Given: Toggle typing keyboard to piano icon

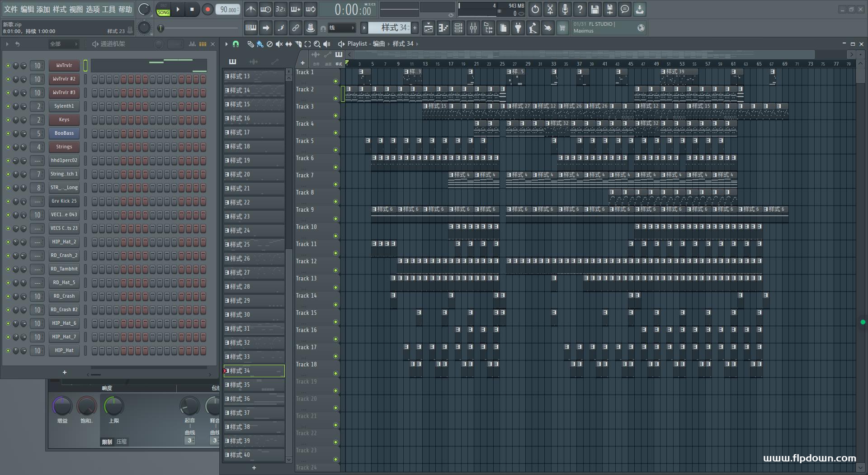Looking at the screenshot, I should 251,28.
